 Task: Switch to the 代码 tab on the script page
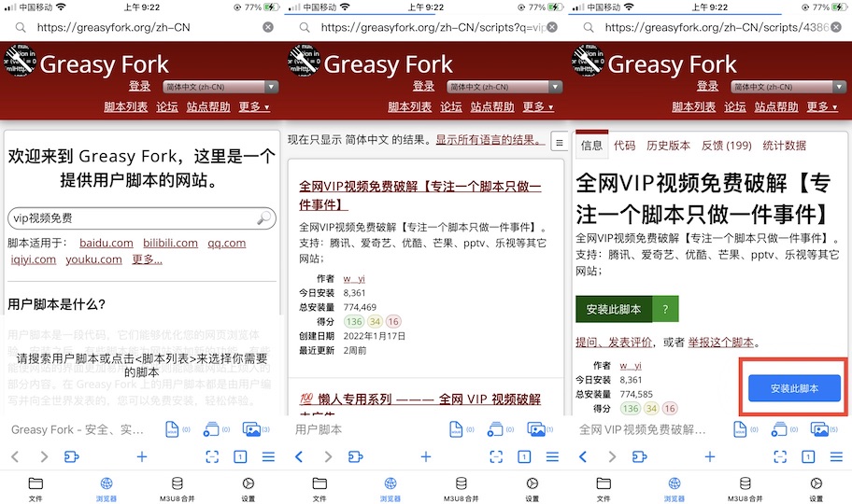click(624, 145)
